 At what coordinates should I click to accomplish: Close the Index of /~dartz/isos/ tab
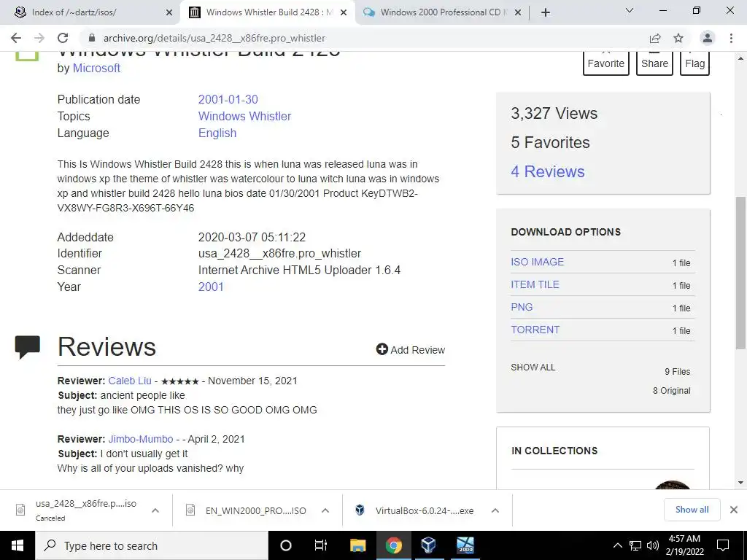[x=169, y=12]
